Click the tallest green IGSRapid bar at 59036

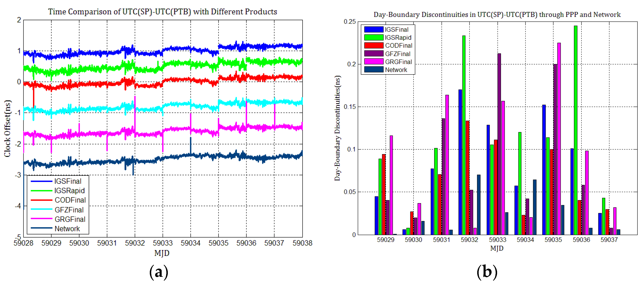point(576,130)
